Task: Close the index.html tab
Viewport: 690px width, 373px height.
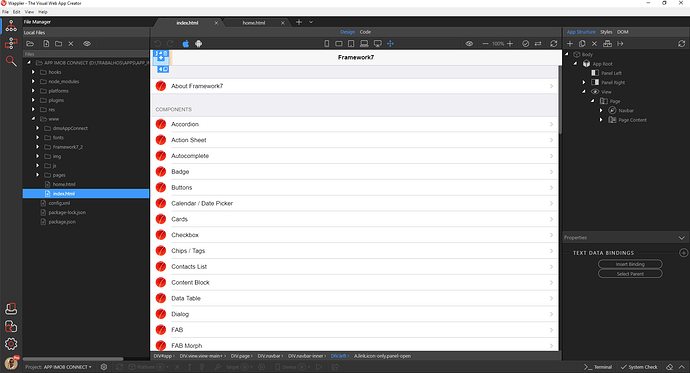Action: click(216, 23)
